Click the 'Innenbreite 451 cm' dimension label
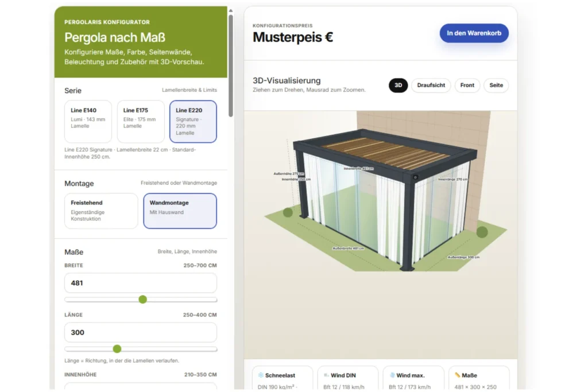Screen dimensions: 588x392 click(x=358, y=169)
